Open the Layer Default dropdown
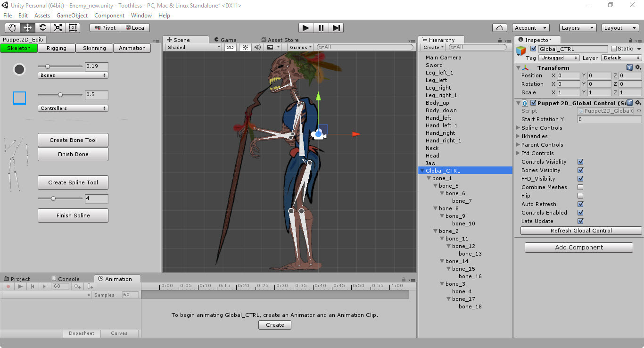Viewport: 644px width, 348px height. click(621, 58)
